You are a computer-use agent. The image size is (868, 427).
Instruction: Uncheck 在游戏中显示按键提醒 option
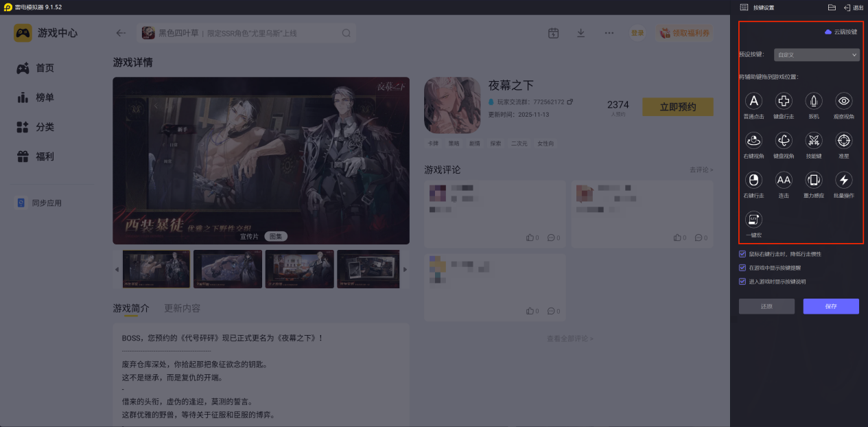click(742, 268)
